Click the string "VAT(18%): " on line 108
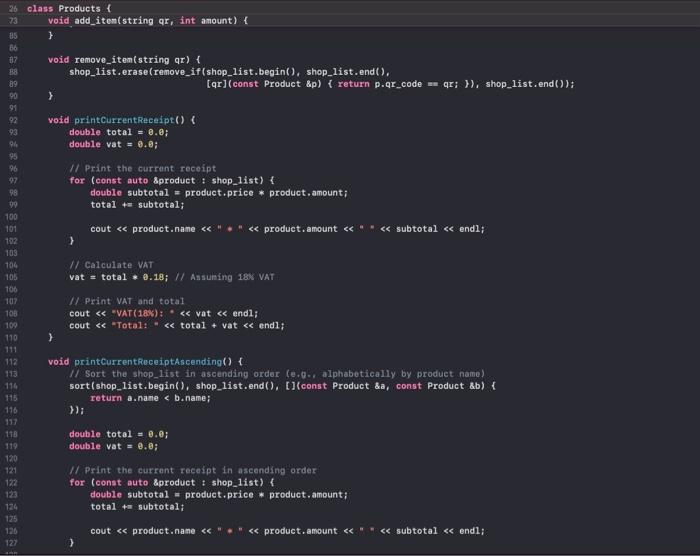This screenshot has height=556, width=700. [x=143, y=313]
